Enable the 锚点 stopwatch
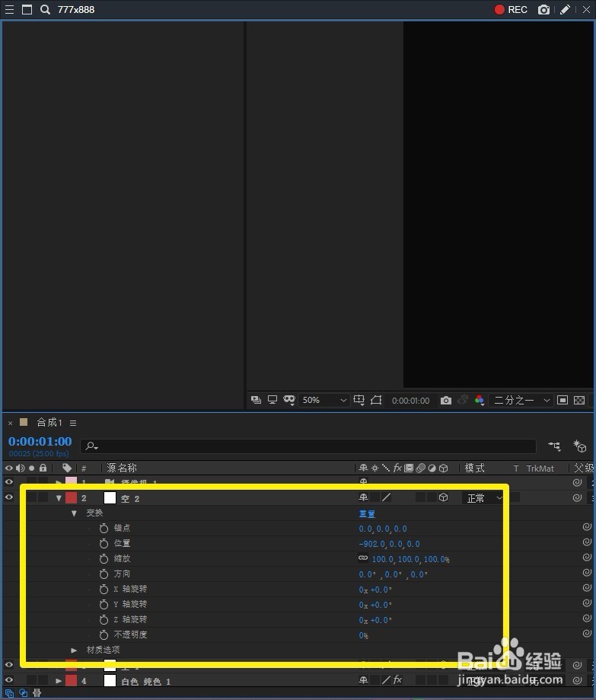 [x=104, y=528]
